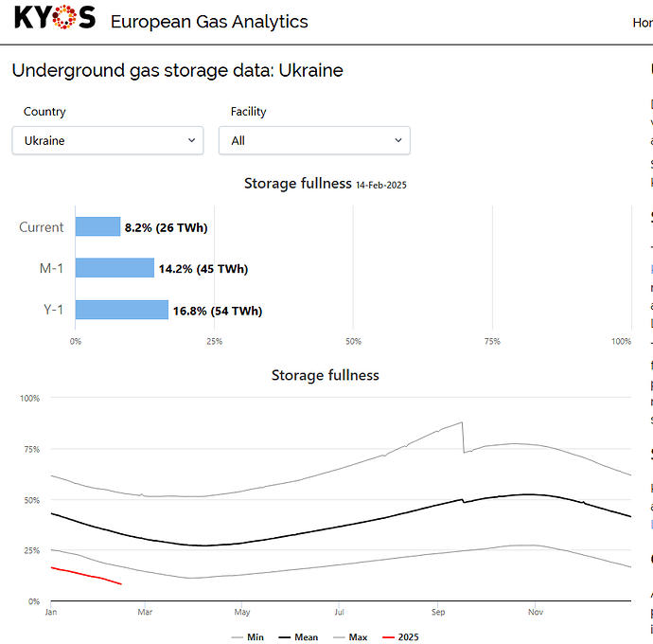Click the '8.2% (26 TWh)' label
Screen dimensions: 653x644
pyautogui.click(x=167, y=227)
